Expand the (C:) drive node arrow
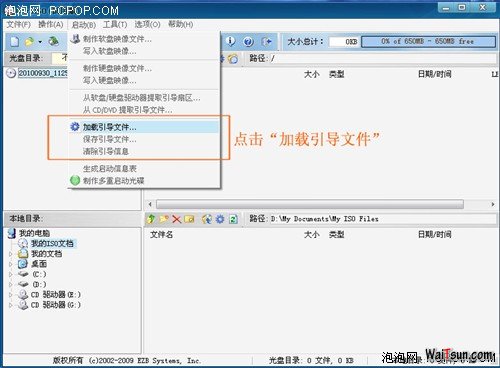500x368 pixels. 10,275
